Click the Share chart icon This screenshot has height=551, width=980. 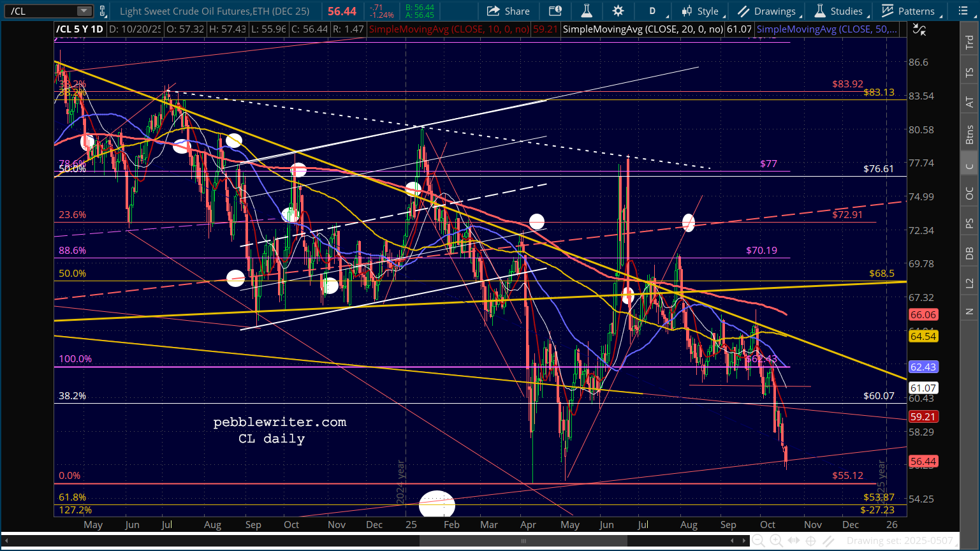[x=508, y=11]
